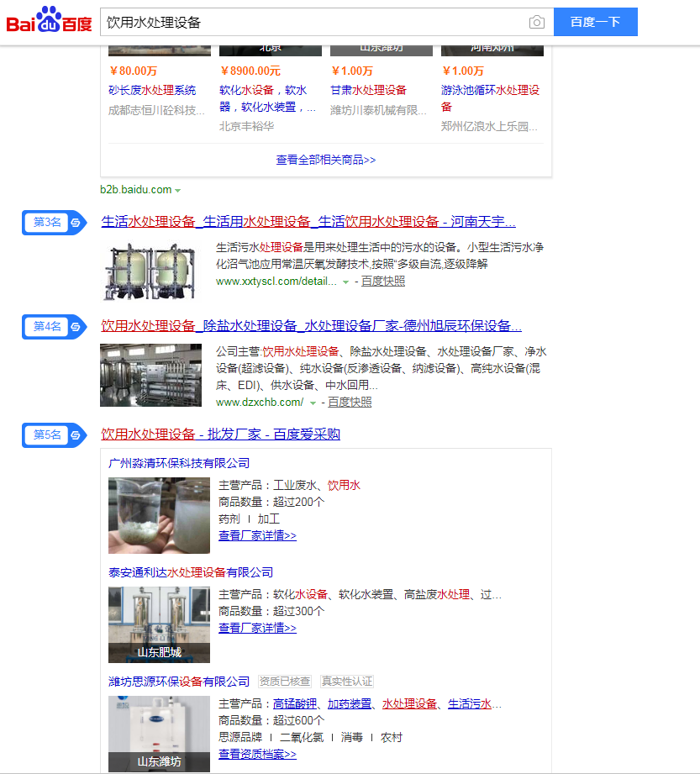The width and height of the screenshot is (700, 774).
Task: Click 查看全部相关商品>> link
Action: pos(326,160)
